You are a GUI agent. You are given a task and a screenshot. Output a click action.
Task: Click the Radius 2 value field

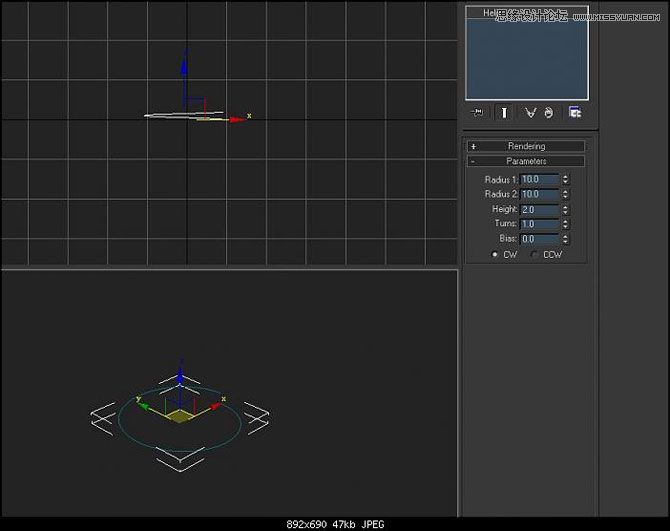(540, 194)
